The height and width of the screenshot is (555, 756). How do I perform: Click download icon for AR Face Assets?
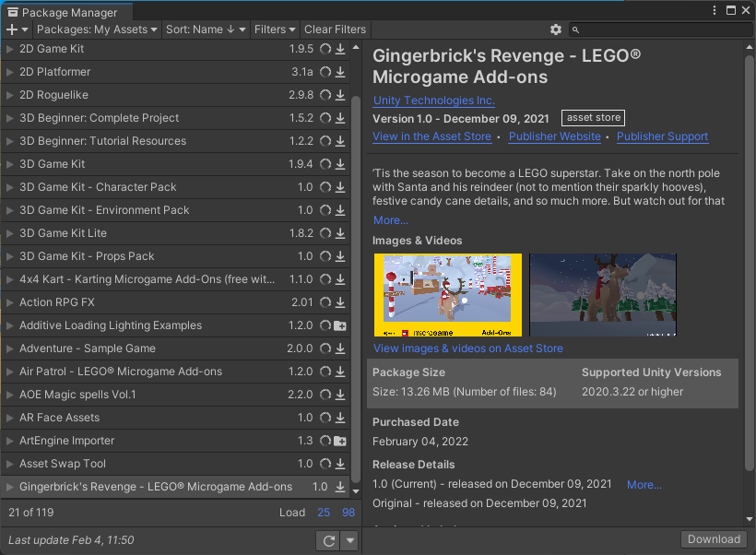340,418
